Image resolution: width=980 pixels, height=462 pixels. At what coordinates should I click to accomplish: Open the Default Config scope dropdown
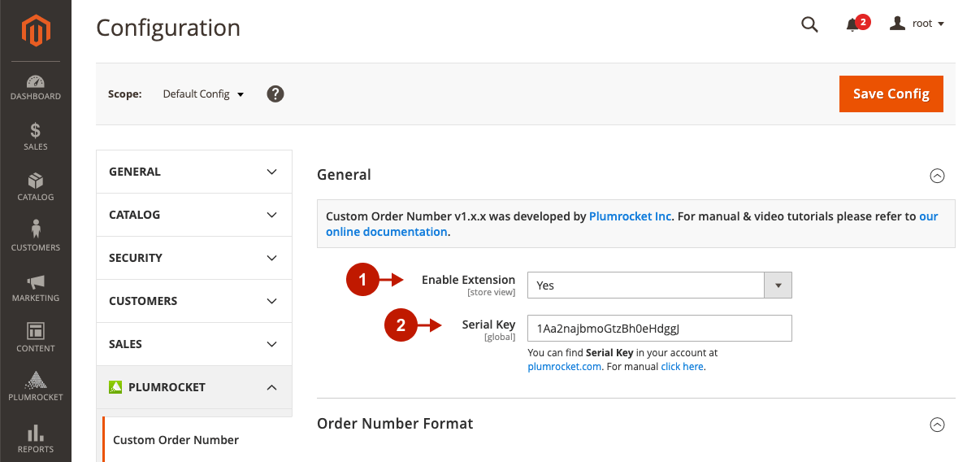tap(203, 94)
